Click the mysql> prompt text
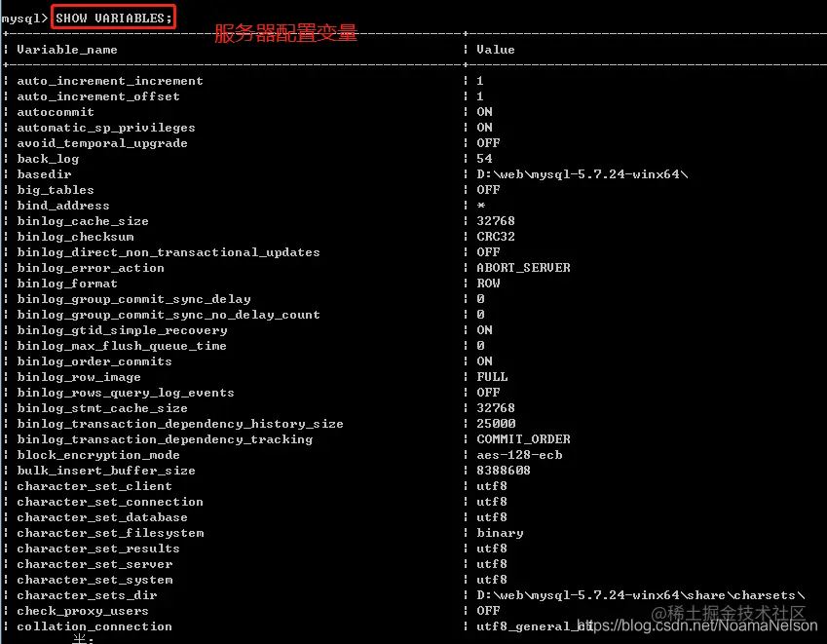827x644 pixels. pos(24,19)
